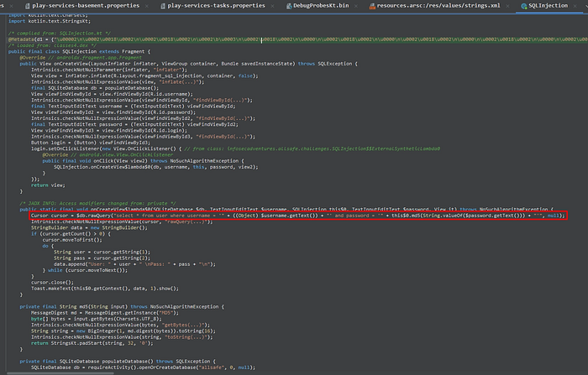The width and height of the screenshot is (588, 375).
Task: Click the 'onClick(View view2)' method signature
Action: click(143, 161)
